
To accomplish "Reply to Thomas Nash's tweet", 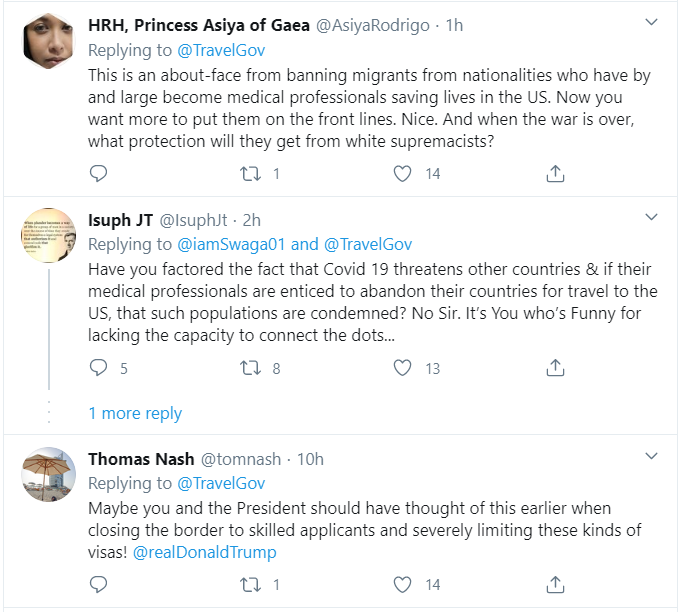I will pos(98,585).
